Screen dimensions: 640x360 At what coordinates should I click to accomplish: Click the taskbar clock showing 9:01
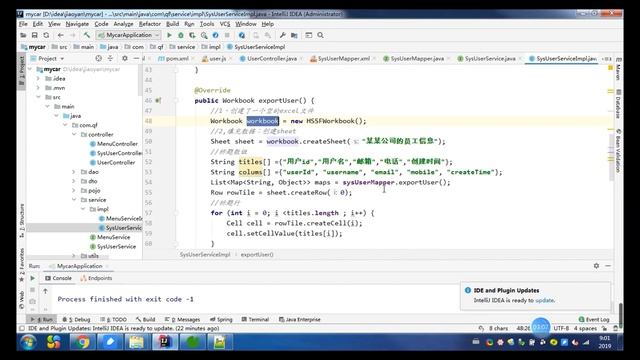point(605,342)
